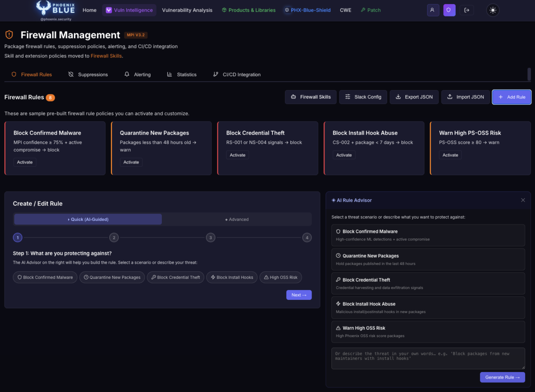Screen dimensions: 535x392
Task: Switch to the CI/CD Integration tab
Action: (237, 74)
